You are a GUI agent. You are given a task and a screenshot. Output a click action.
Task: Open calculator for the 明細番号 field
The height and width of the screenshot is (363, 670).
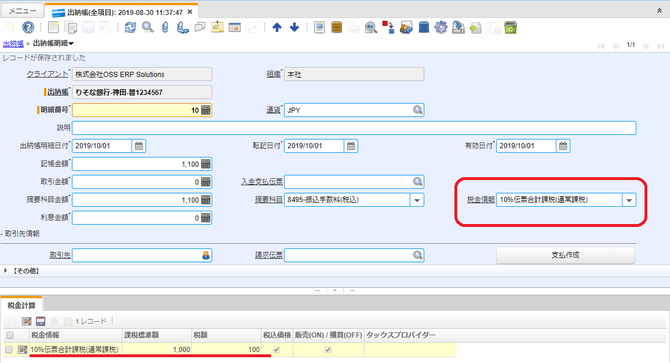pyautogui.click(x=206, y=110)
